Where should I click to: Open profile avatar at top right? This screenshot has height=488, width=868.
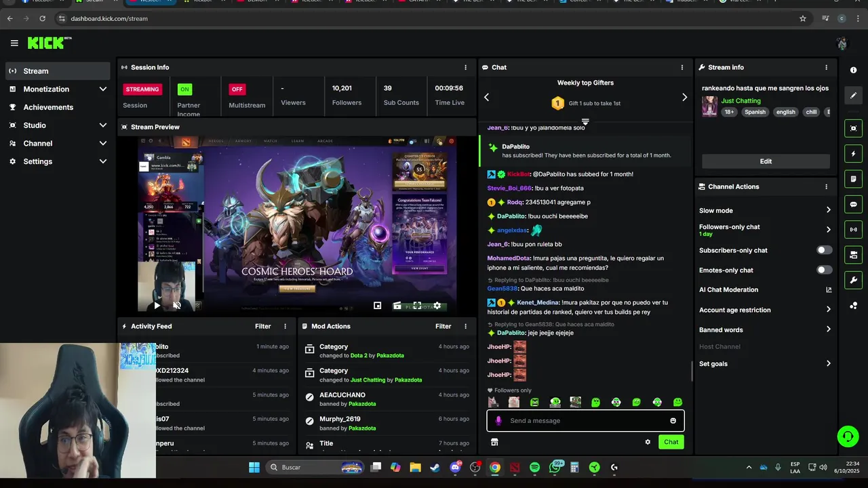pyautogui.click(x=842, y=43)
